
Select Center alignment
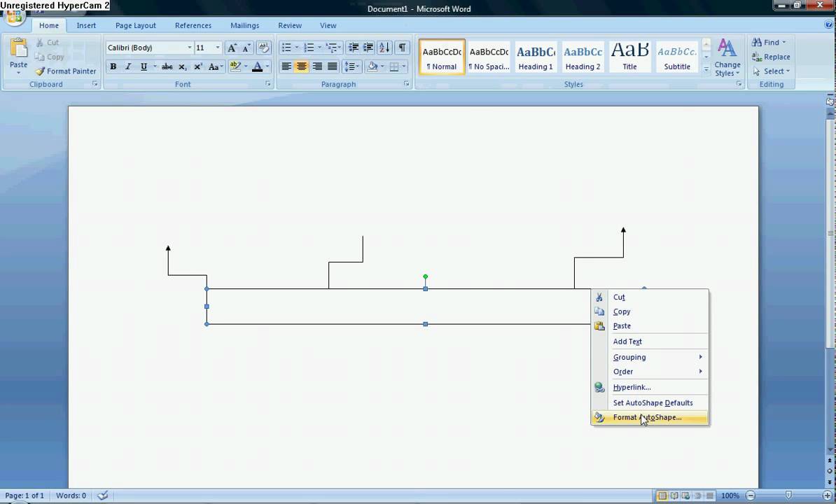click(302, 66)
